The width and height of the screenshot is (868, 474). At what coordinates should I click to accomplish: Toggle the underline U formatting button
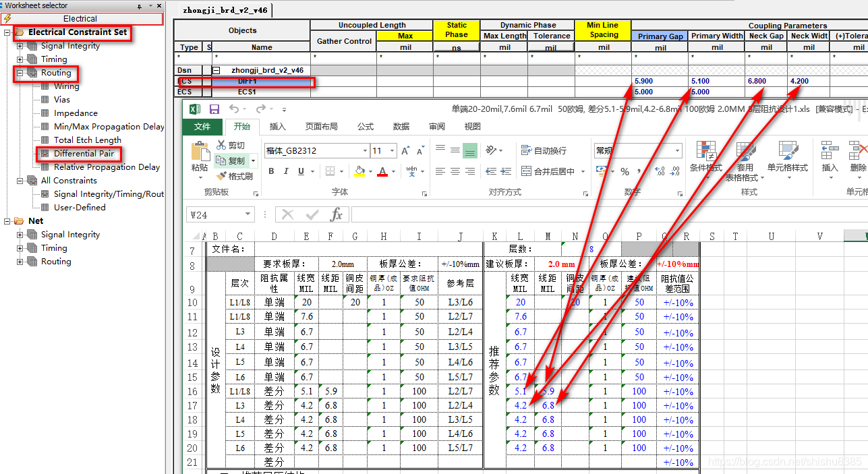point(306,171)
